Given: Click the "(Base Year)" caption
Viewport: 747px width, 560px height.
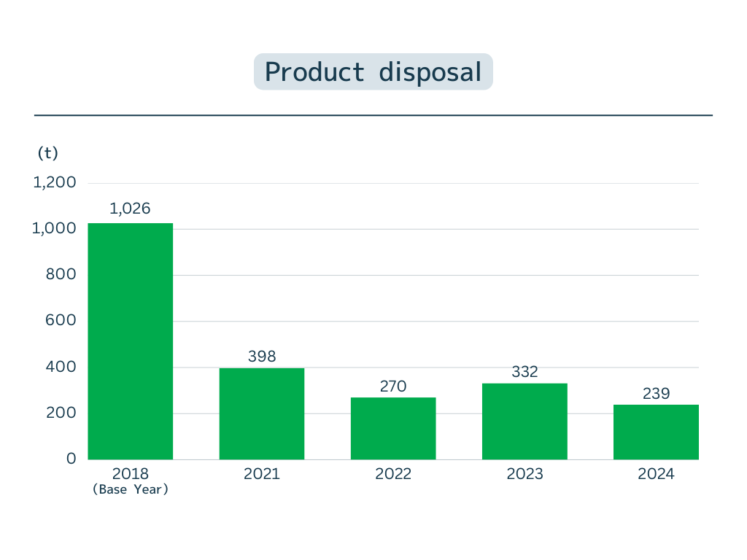Looking at the screenshot, I should pos(131,490).
